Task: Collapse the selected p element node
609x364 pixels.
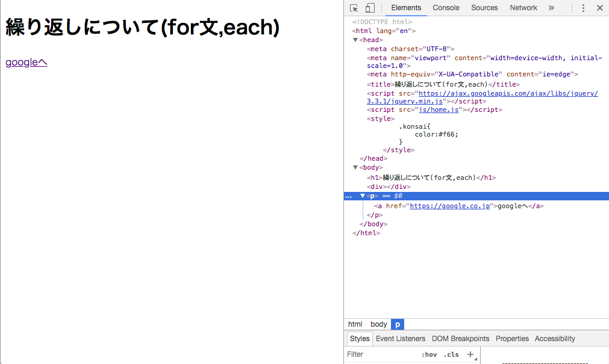Action: click(363, 196)
